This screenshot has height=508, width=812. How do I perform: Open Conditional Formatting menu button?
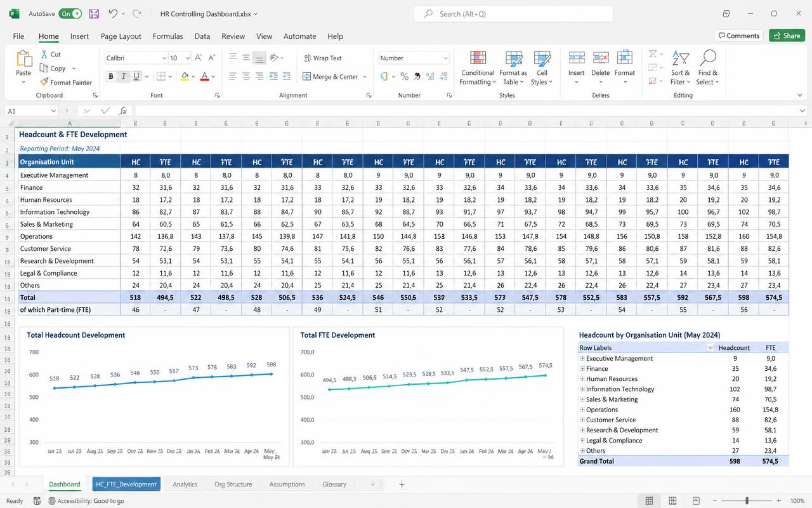[478, 68]
